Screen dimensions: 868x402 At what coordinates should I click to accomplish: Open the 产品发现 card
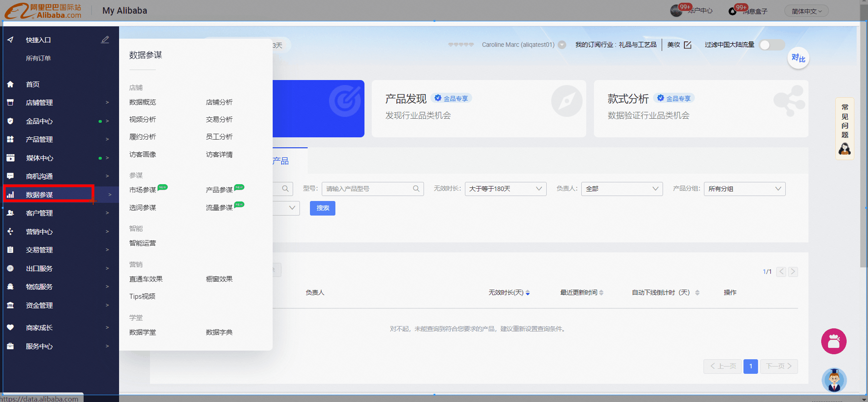pyautogui.click(x=479, y=109)
